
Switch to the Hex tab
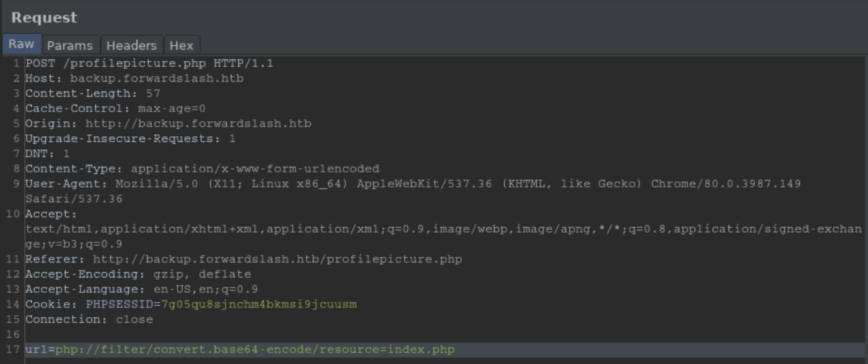pyautogui.click(x=181, y=45)
